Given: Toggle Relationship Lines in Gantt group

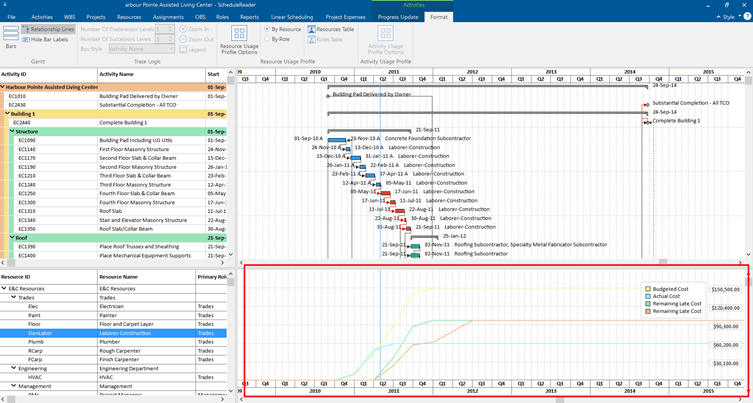Looking at the screenshot, I should point(48,29).
